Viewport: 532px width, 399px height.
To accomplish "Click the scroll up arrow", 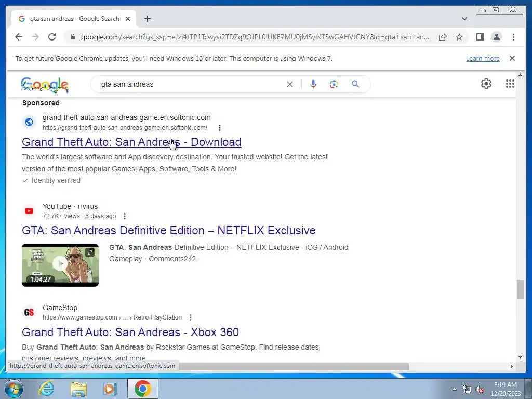I will click(521, 75).
